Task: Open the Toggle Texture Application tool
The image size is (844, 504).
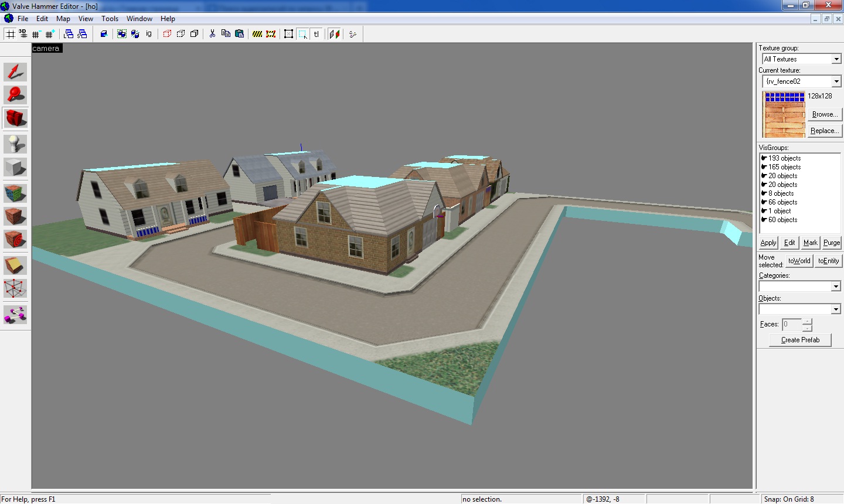Action: [x=15, y=193]
